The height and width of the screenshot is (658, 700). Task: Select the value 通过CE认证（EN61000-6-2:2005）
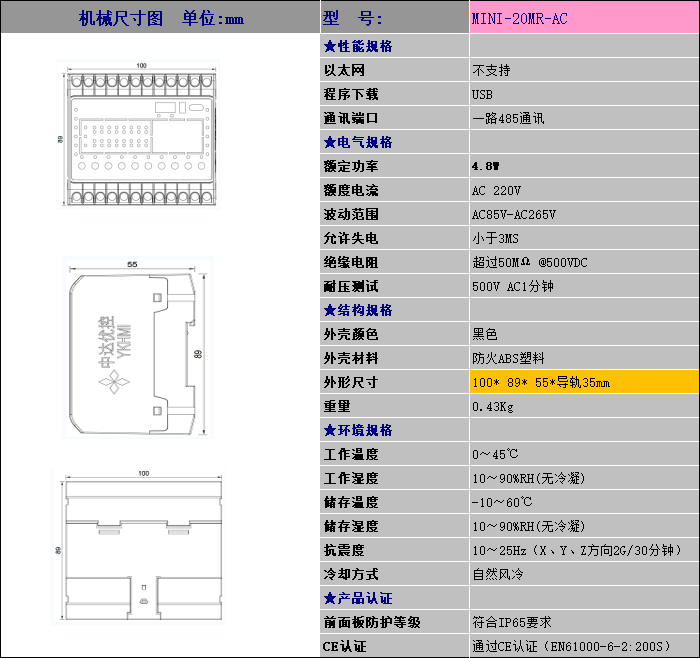click(x=572, y=646)
